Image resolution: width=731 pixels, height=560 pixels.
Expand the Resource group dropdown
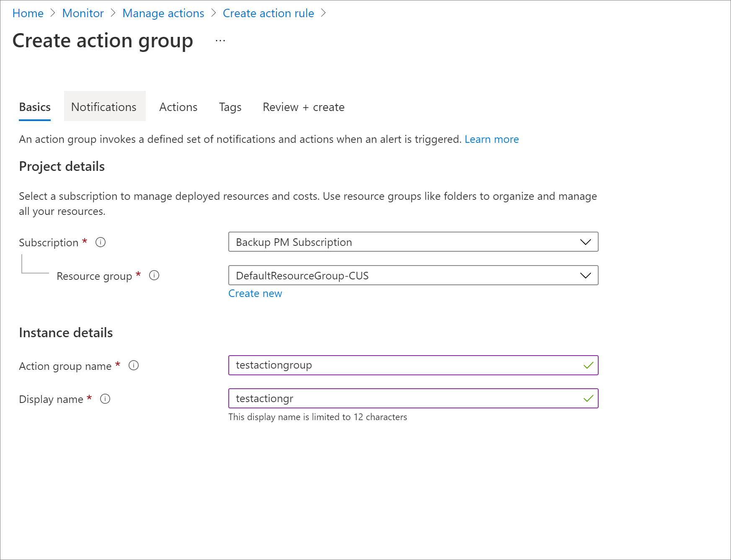[x=413, y=276]
